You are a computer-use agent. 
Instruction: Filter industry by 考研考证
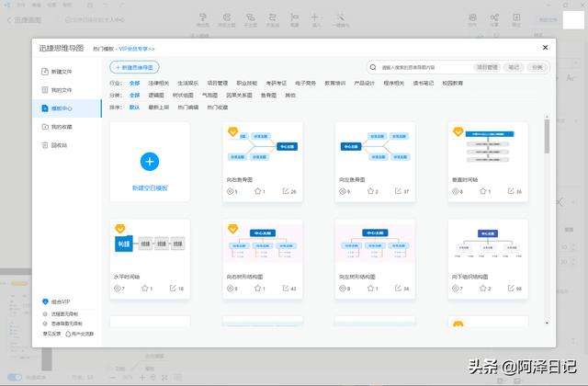(277, 84)
